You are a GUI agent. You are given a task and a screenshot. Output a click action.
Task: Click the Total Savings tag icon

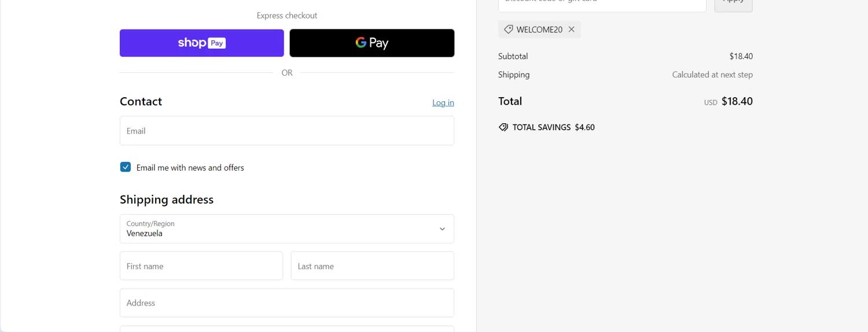[503, 127]
